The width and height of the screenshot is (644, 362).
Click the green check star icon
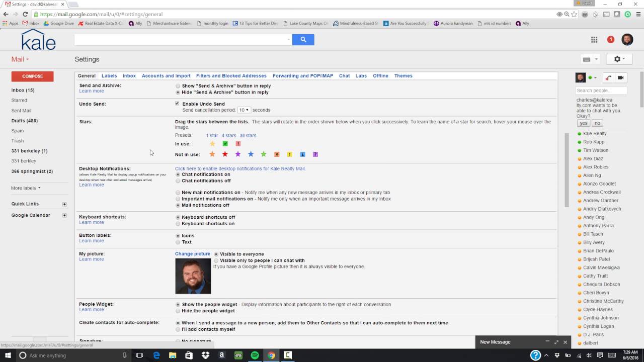click(225, 144)
